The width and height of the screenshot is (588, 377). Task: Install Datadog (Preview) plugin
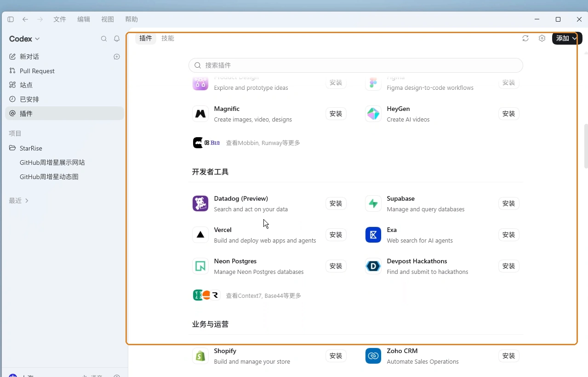pyautogui.click(x=336, y=203)
